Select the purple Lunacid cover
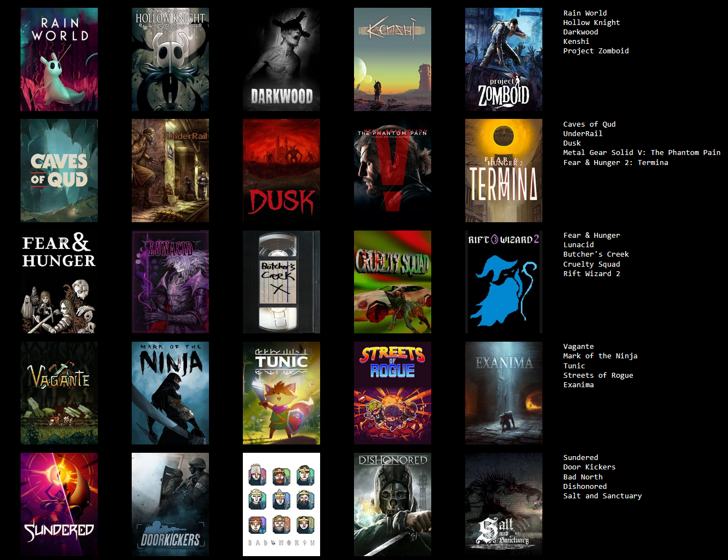This screenshot has width=728, height=560. point(170,282)
